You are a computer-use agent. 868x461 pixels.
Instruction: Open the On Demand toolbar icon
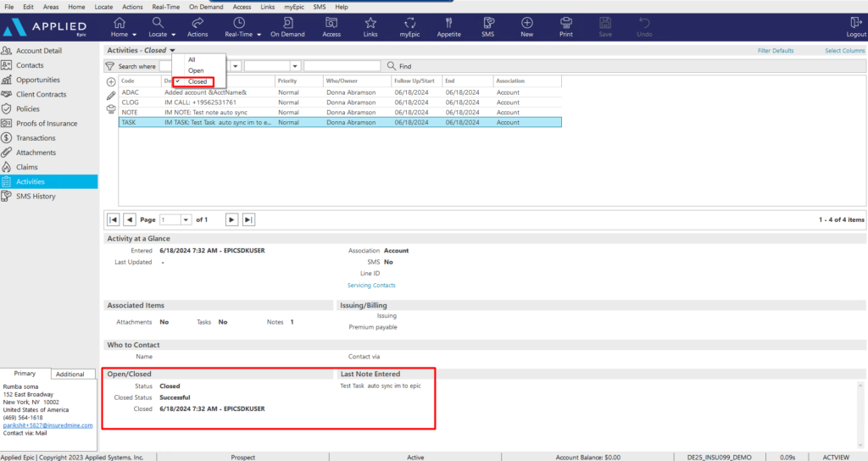pyautogui.click(x=288, y=23)
